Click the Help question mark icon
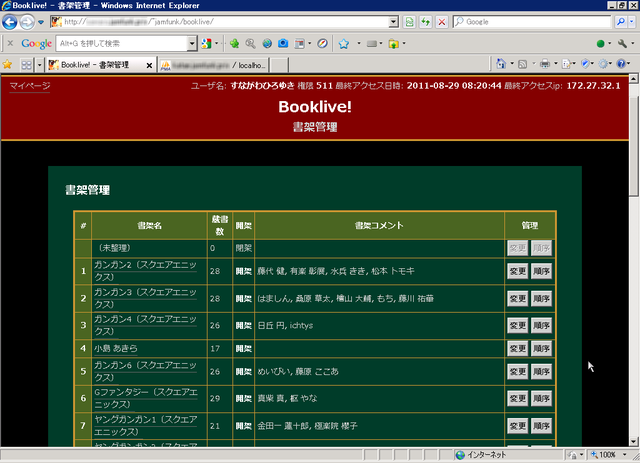Image resolution: width=640 pixels, height=463 pixels. point(621,64)
